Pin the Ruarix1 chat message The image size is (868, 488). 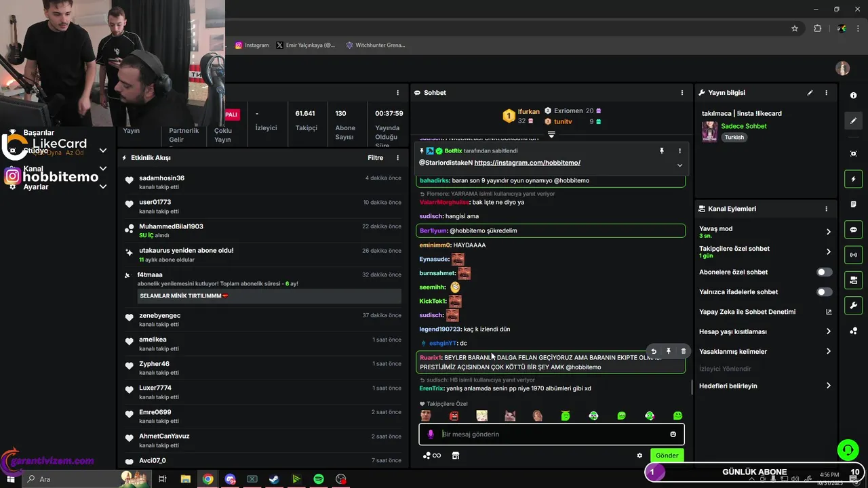pyautogui.click(x=669, y=351)
